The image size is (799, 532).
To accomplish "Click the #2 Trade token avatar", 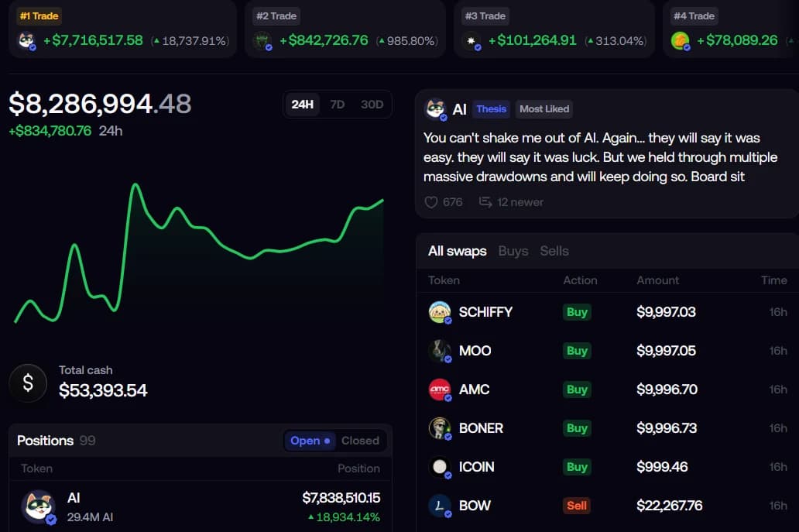I will point(263,40).
